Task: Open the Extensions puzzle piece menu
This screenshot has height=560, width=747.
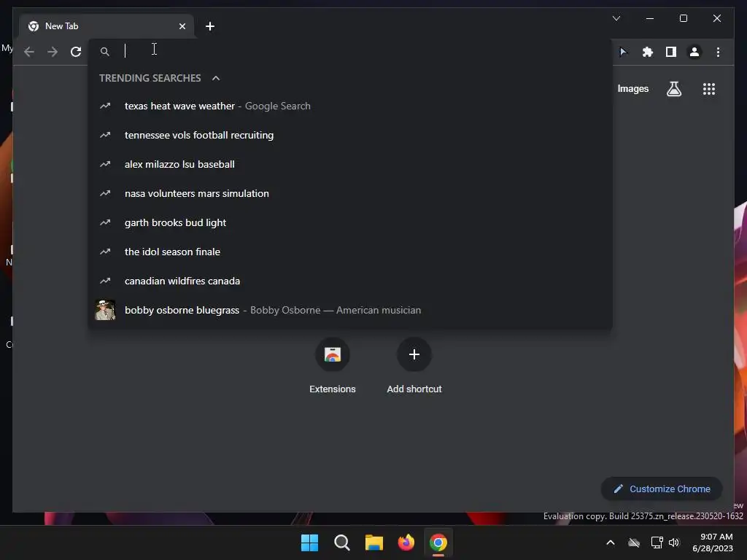Action: (x=648, y=52)
